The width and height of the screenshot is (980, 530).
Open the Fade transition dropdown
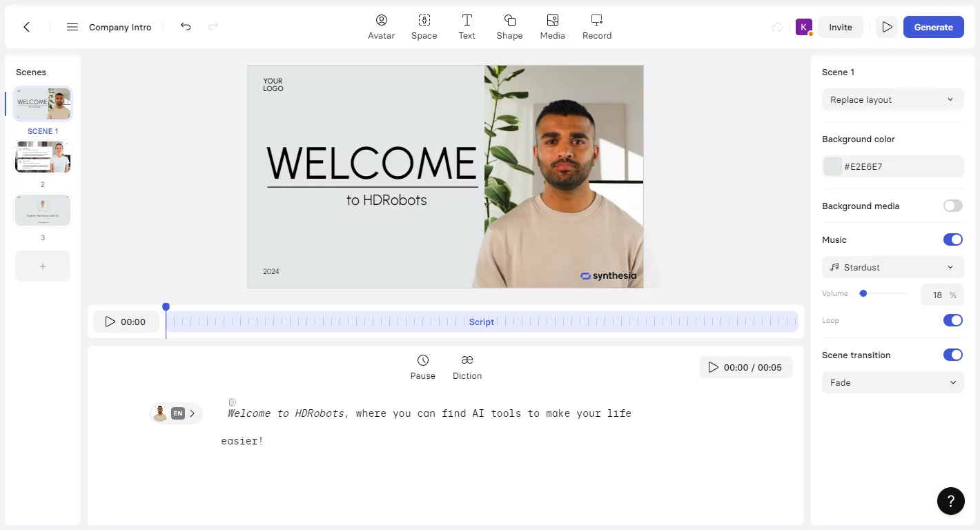point(892,382)
